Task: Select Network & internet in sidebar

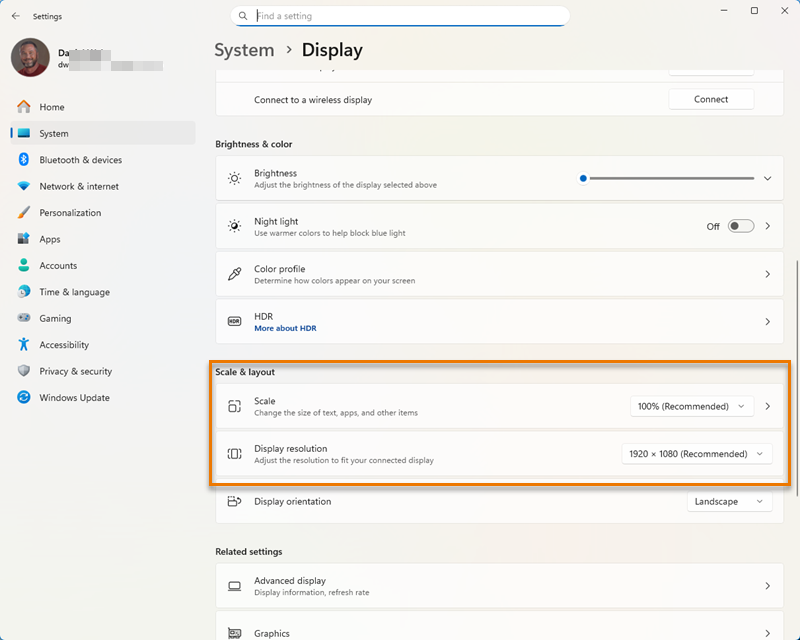Action: [103, 186]
